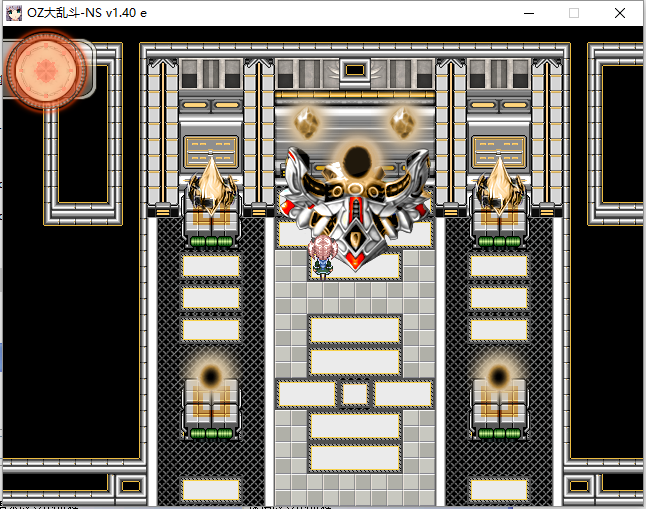Close the OZ大乱斗-NS game window
Screen dimensions: 646x509
pos(620,13)
